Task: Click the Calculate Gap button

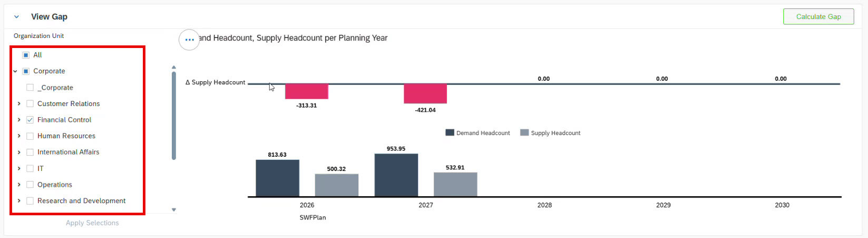Action: (x=818, y=17)
